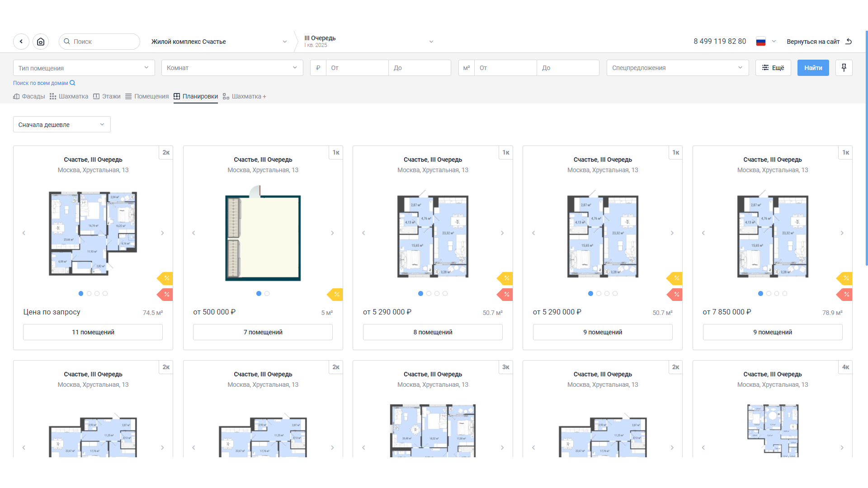Click the pin filters icon
Viewport: 868px width, 488px height.
[x=844, y=68]
